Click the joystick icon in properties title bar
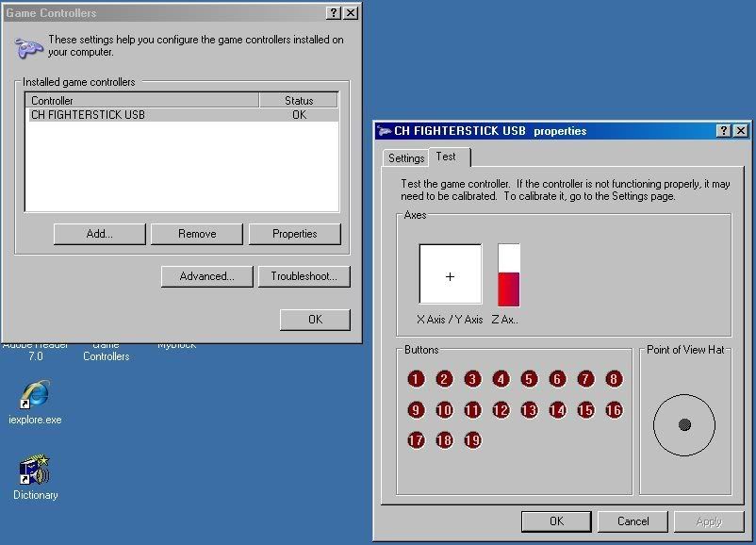The width and height of the screenshot is (756, 545). [385, 131]
